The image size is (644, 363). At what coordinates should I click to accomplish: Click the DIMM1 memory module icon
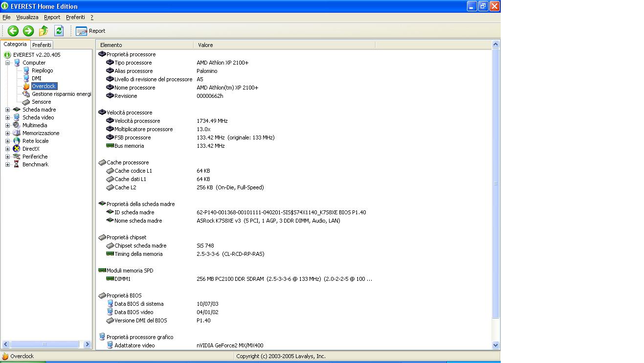(x=110, y=279)
